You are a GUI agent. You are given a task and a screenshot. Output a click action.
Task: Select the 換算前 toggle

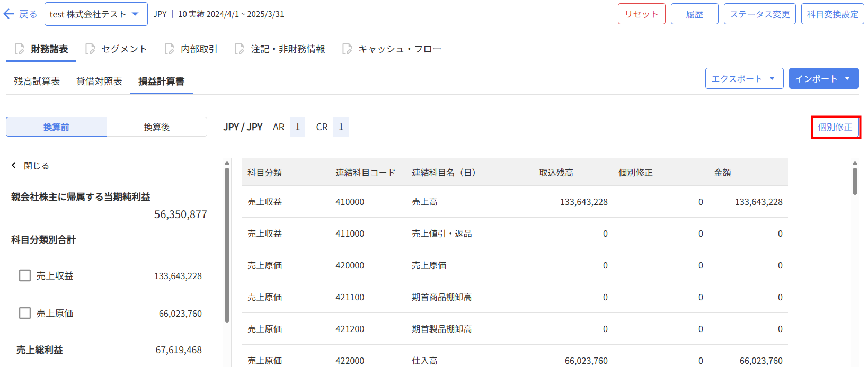click(56, 127)
